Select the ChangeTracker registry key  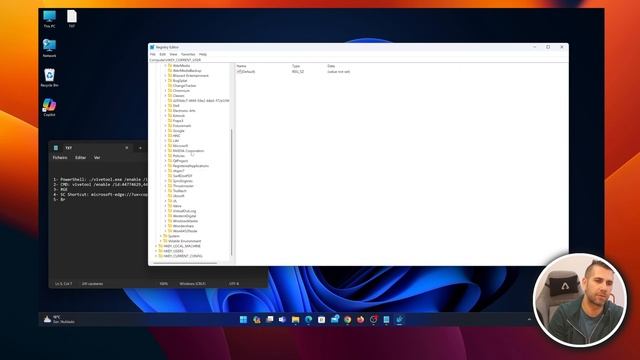[184, 86]
